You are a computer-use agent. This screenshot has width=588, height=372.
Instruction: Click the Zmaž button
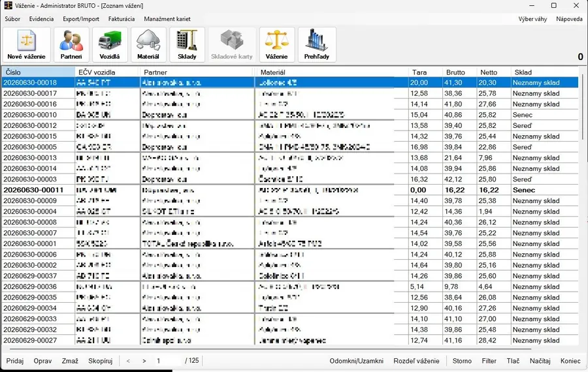point(70,361)
